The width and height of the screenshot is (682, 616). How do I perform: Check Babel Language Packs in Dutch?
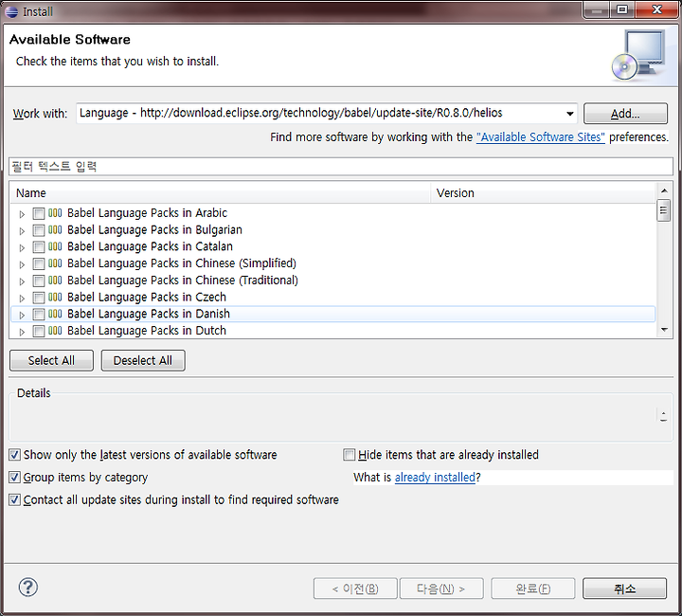pos(39,331)
